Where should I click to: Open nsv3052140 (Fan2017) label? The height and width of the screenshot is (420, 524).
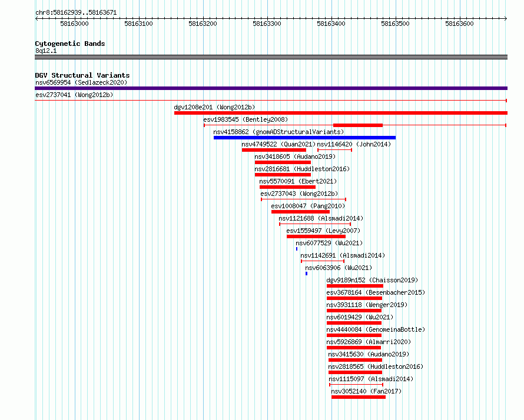pos(366,391)
